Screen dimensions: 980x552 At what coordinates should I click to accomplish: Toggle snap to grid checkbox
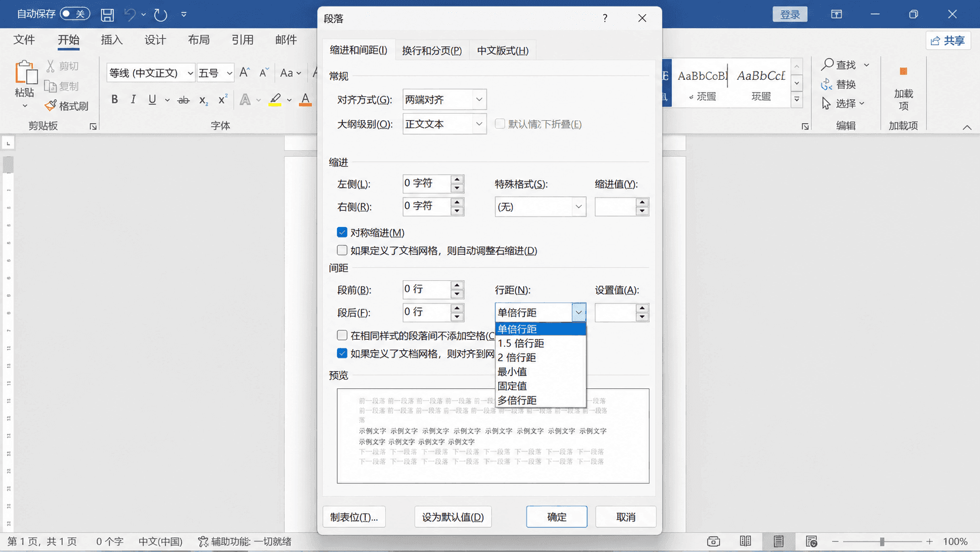[x=342, y=353]
